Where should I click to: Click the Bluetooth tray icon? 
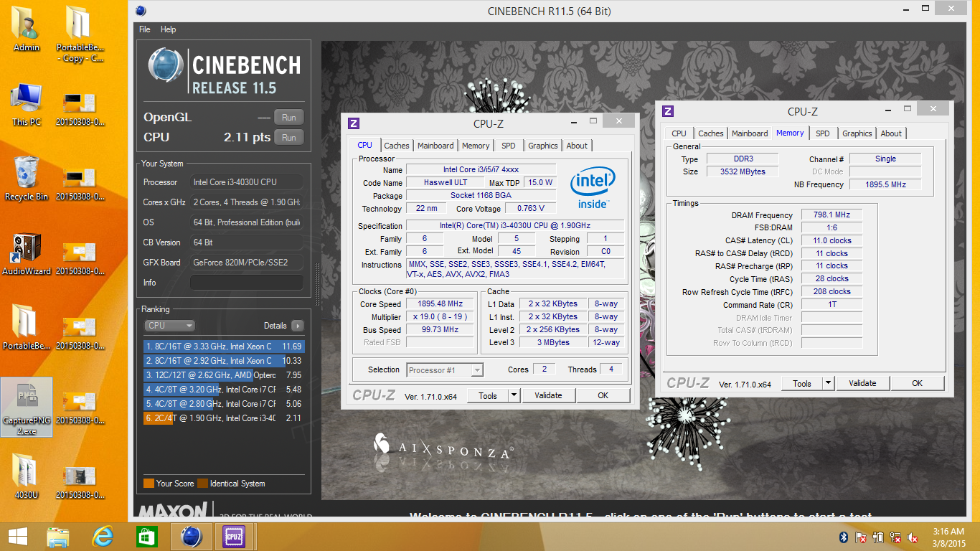844,537
